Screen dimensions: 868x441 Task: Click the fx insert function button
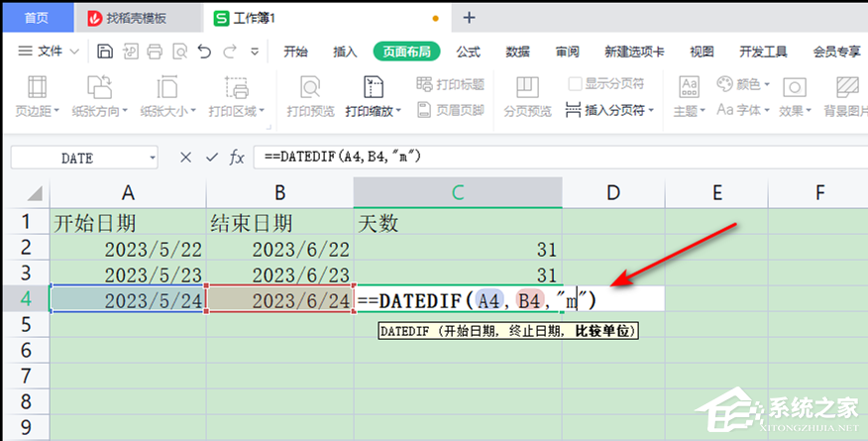click(237, 158)
